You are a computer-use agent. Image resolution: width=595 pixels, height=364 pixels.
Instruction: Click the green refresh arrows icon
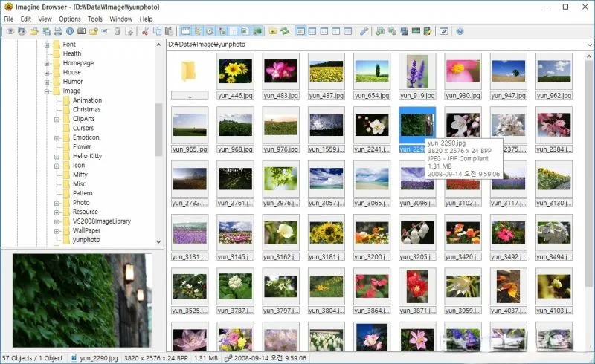coord(285,31)
